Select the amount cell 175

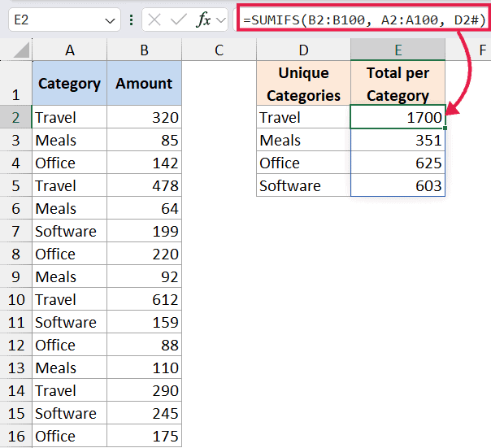144,436
